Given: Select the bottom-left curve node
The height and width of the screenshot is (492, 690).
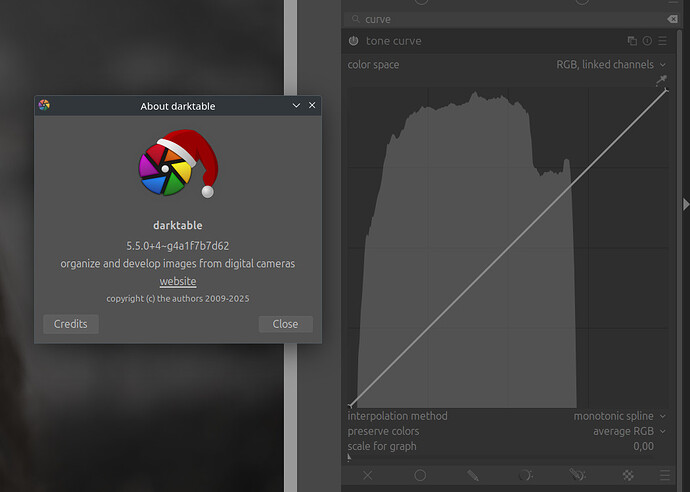Looking at the screenshot, I should click(x=350, y=405).
